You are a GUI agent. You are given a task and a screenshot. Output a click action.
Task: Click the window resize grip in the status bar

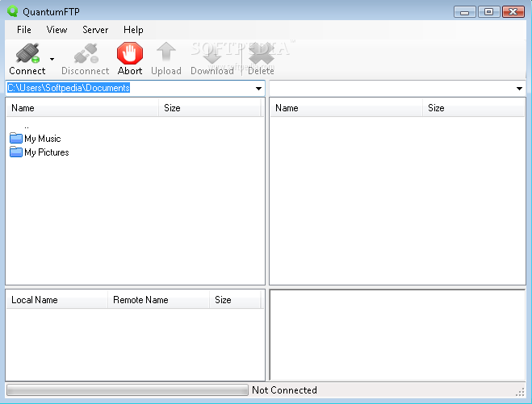520,392
